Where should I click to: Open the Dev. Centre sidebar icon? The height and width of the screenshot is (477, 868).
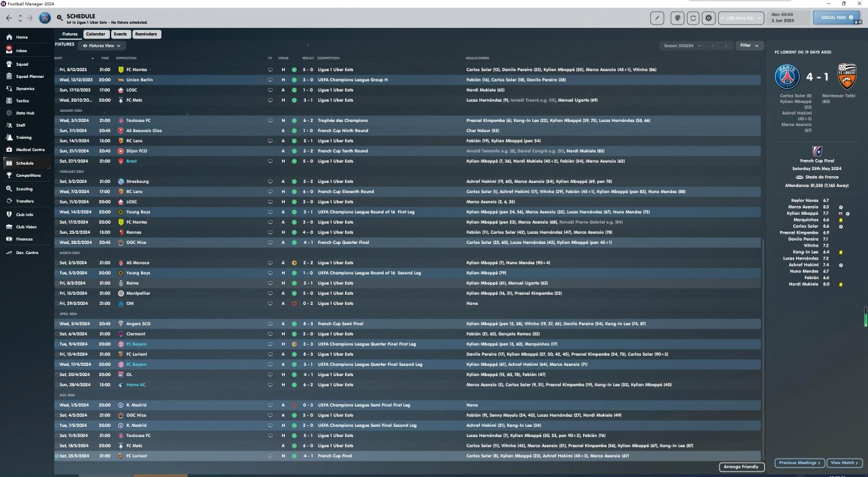coord(9,253)
